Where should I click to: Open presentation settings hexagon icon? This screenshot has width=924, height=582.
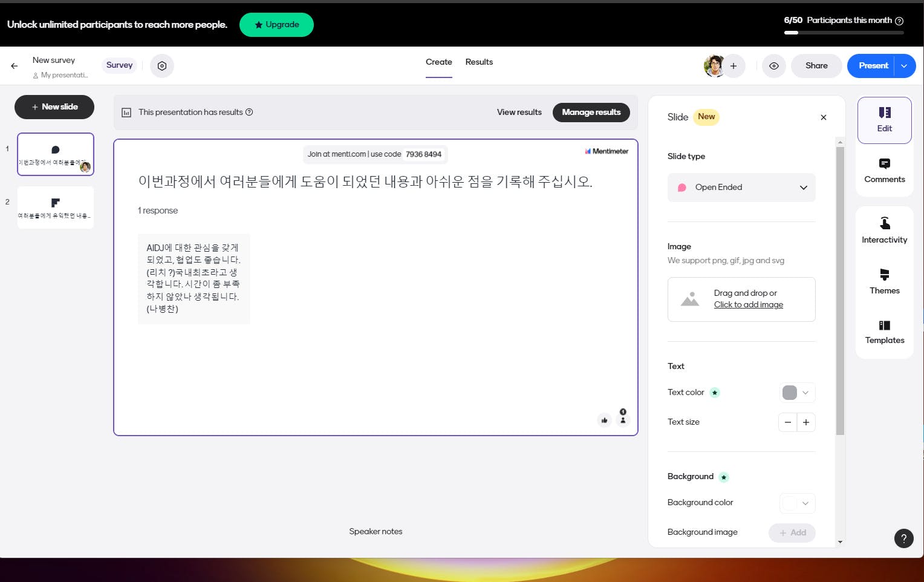[x=162, y=66]
